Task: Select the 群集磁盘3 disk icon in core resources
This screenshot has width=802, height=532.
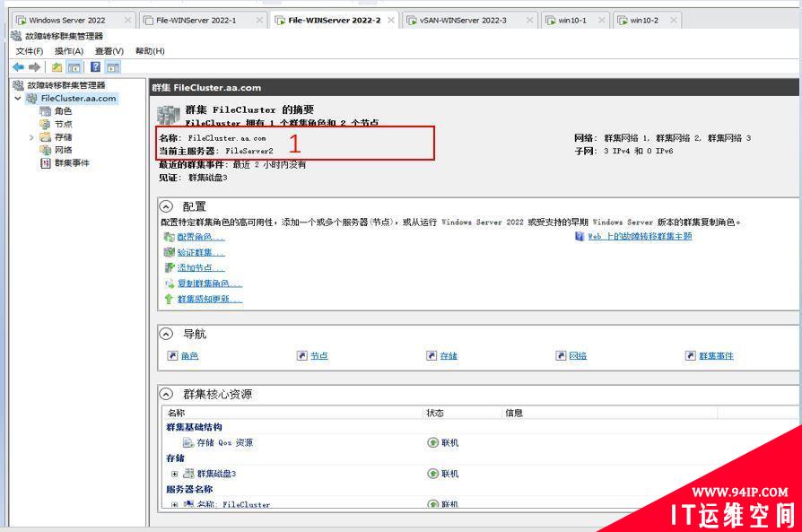Action: pos(188,474)
